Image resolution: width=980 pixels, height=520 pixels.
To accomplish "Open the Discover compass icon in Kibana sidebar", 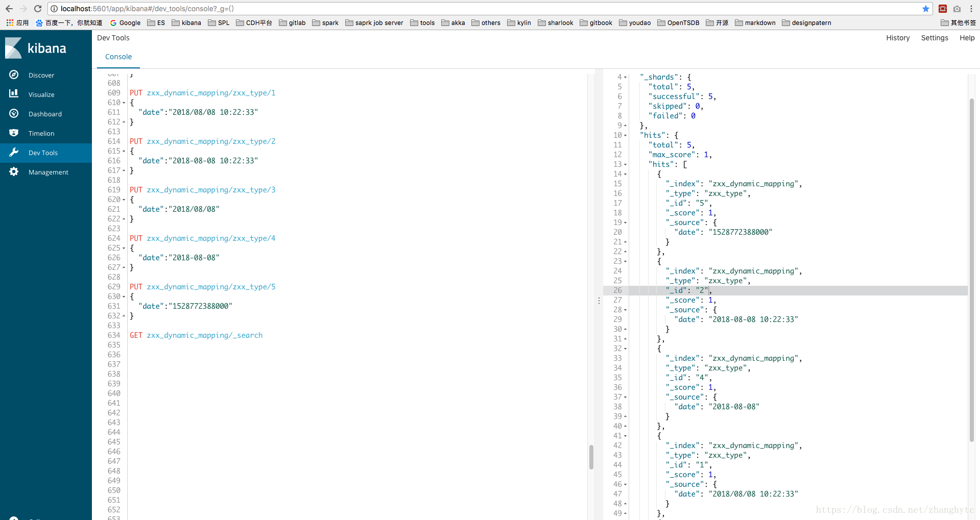I will pyautogui.click(x=14, y=75).
